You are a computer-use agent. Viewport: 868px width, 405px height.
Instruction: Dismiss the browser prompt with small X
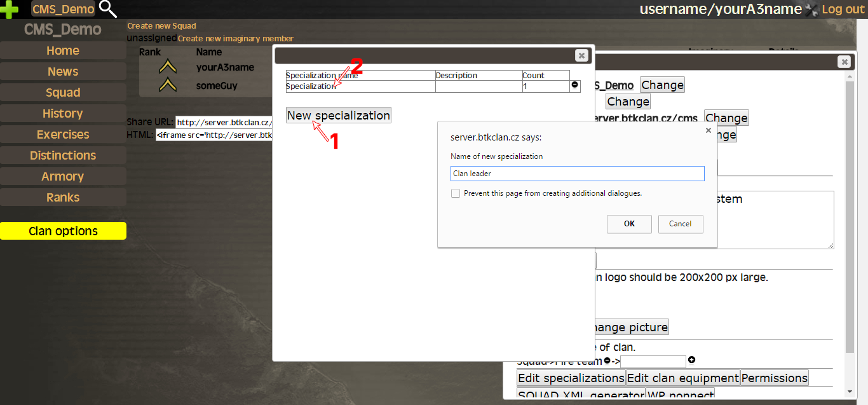click(x=709, y=130)
